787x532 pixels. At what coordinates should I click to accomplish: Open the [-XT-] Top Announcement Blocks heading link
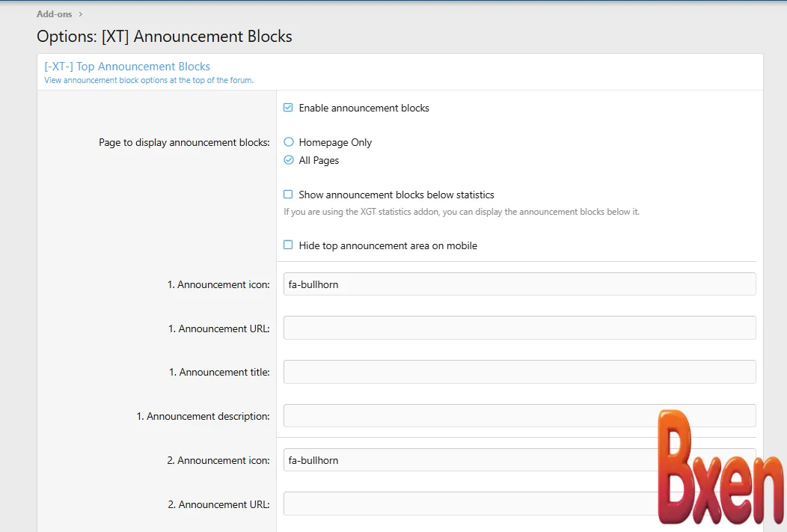coord(127,67)
